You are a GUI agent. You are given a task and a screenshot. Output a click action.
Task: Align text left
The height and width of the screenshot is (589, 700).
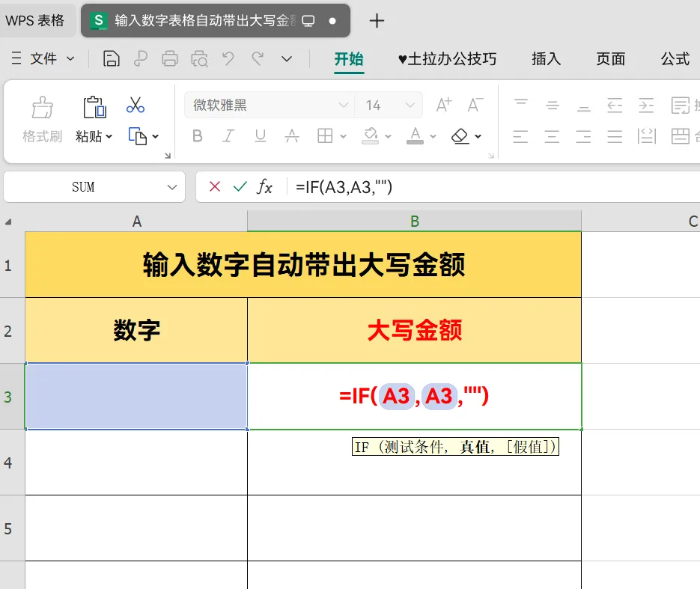click(x=520, y=136)
